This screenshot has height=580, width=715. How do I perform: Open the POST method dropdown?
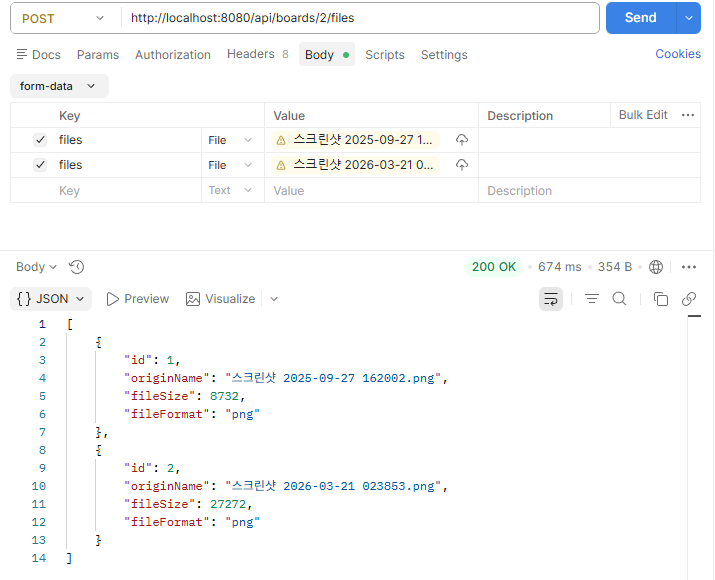coord(63,18)
